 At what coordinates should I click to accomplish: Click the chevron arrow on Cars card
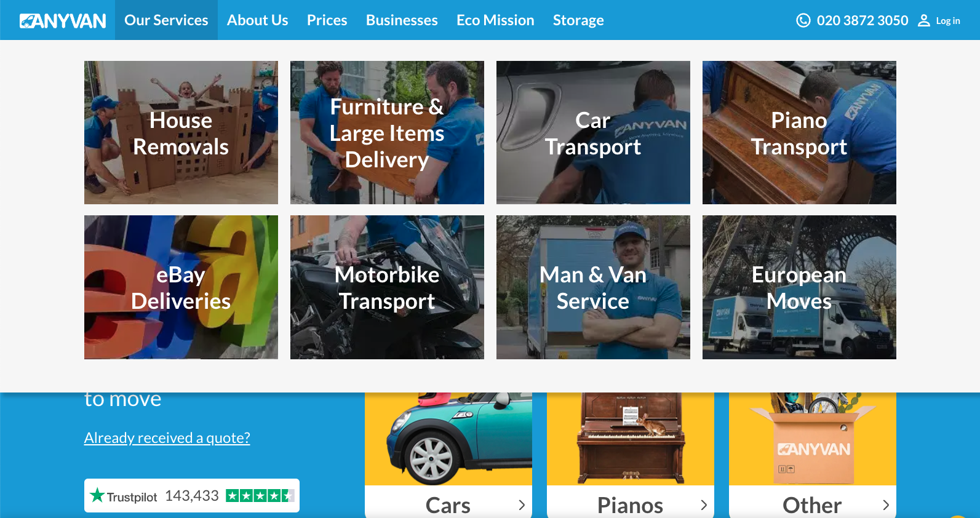click(x=522, y=505)
